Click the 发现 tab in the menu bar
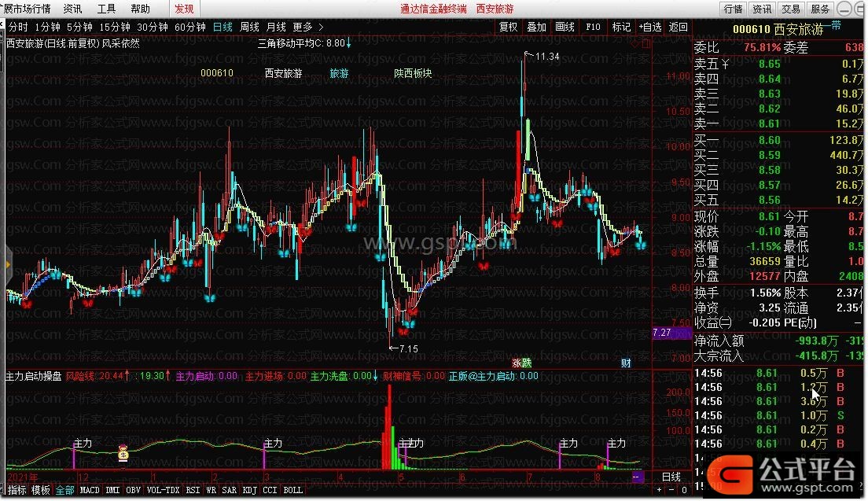Image resolution: width=868 pixels, height=501 pixels. coord(184,9)
